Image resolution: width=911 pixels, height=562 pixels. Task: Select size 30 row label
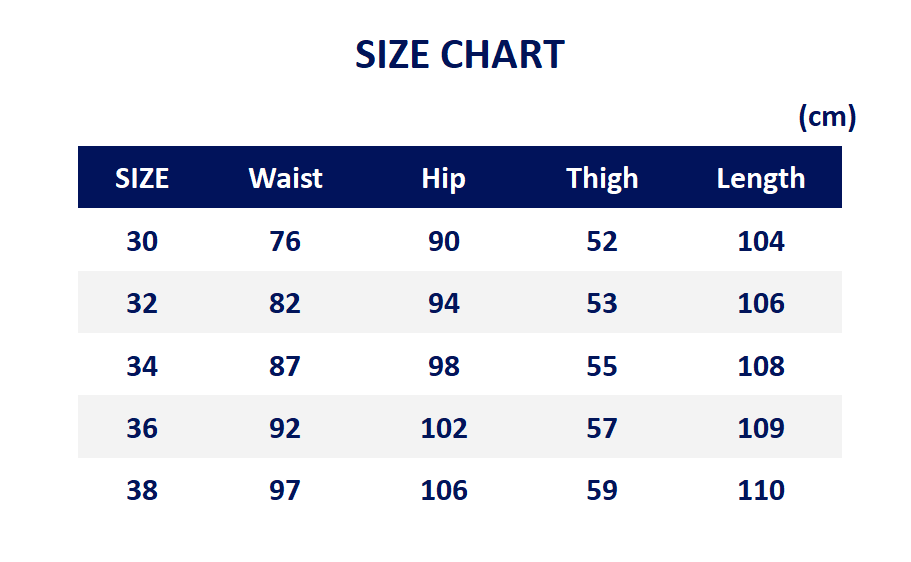[x=142, y=241]
